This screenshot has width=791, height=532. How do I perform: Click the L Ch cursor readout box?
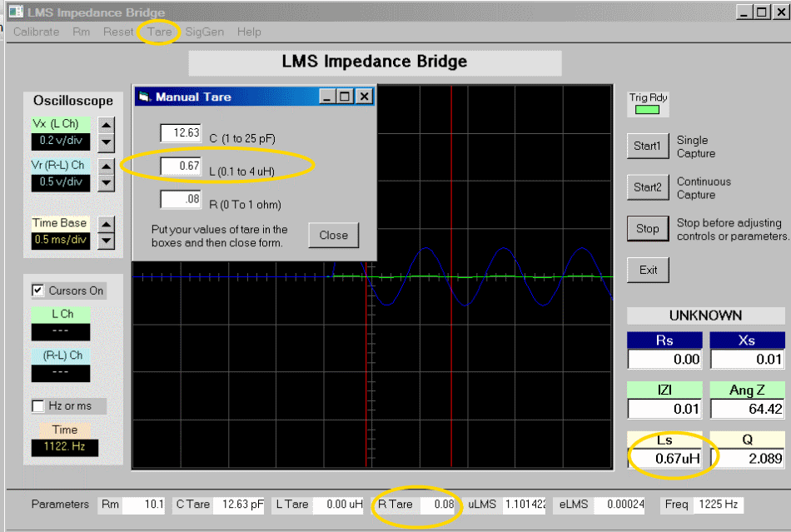click(x=61, y=331)
